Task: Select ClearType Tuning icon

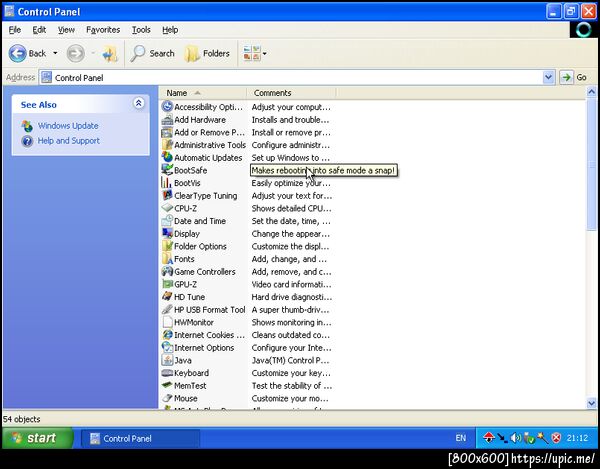Action: coord(167,195)
